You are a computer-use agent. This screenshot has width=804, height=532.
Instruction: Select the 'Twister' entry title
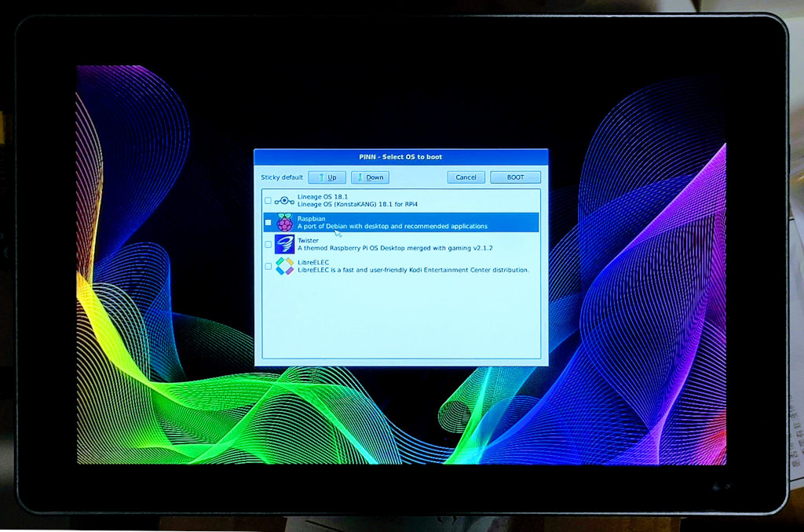pyautogui.click(x=308, y=240)
